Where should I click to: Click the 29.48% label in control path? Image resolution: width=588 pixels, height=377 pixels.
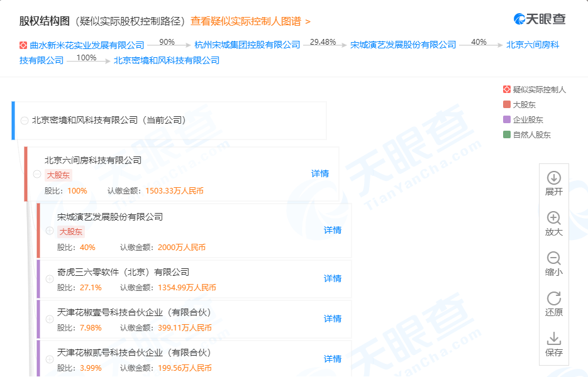tap(323, 42)
